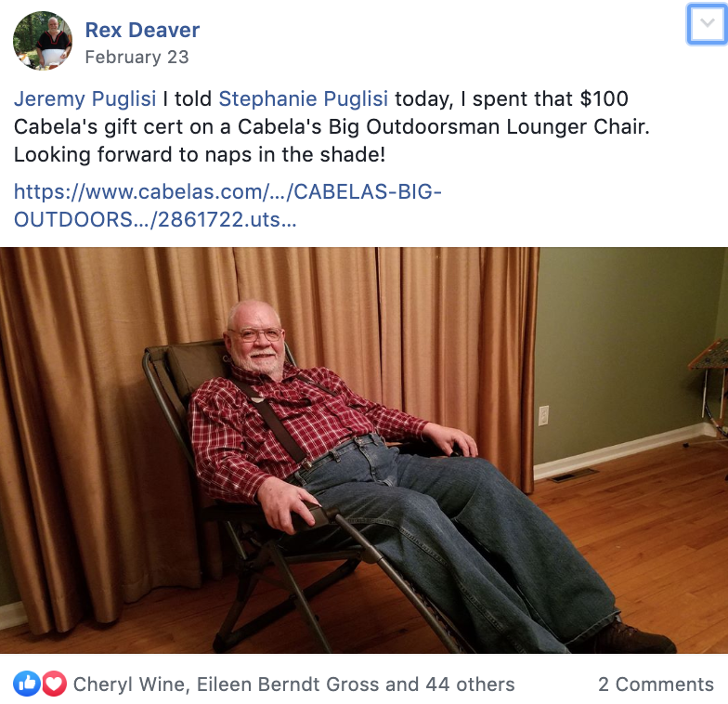Open Rex Deaver's circular profile picture
The image size is (728, 704).
[43, 41]
